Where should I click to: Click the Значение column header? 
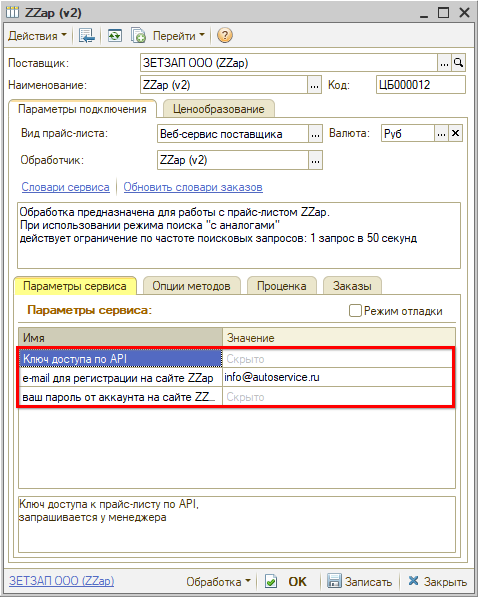pos(339,337)
